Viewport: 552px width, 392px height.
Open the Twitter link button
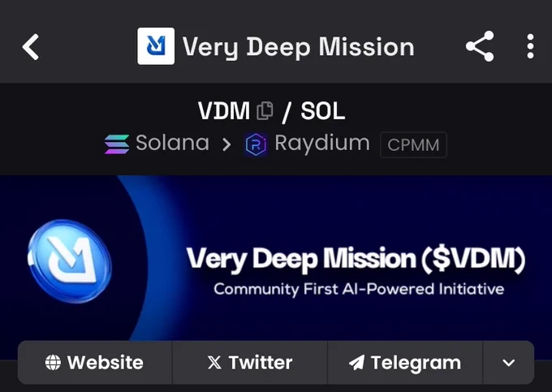[x=249, y=363]
